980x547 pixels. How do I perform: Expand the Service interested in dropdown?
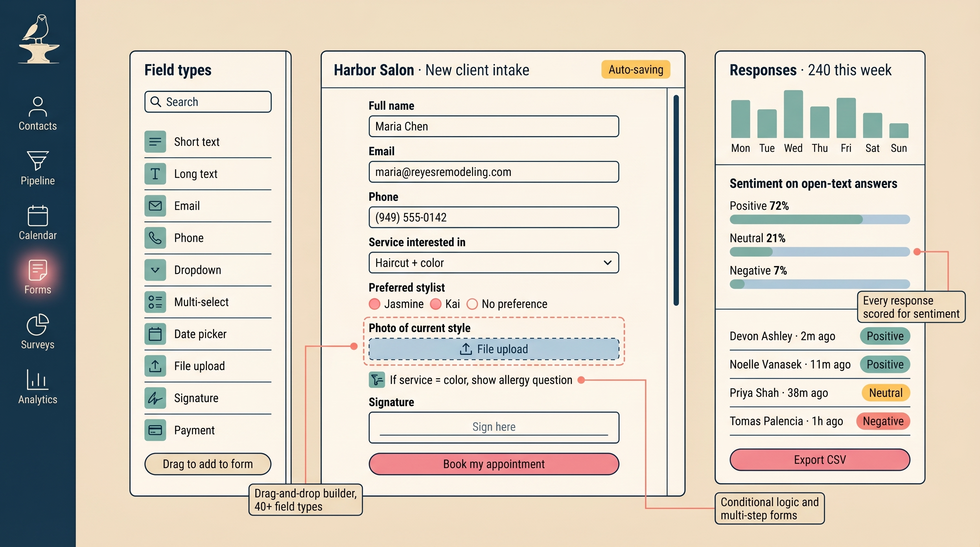click(494, 262)
